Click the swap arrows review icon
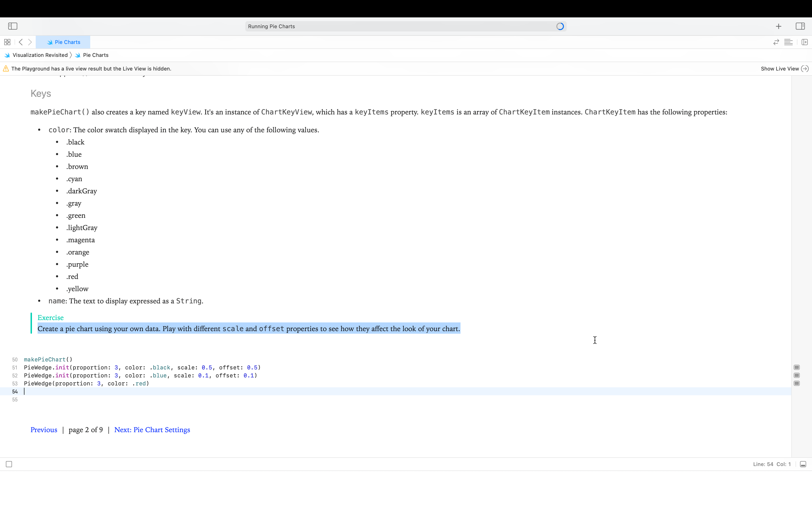The height and width of the screenshot is (525, 812). tap(776, 42)
